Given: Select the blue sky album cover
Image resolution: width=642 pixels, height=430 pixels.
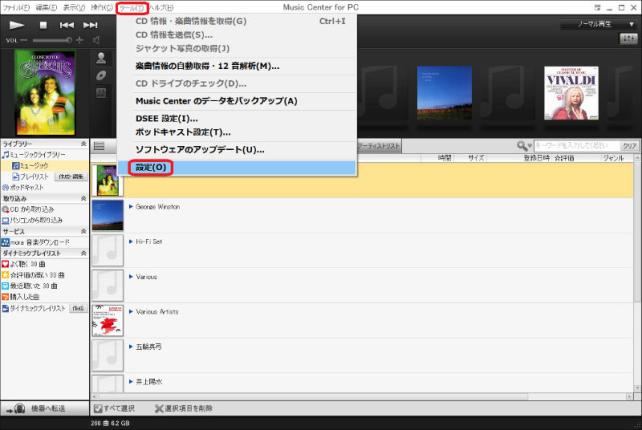Looking at the screenshot, I should point(444,93).
